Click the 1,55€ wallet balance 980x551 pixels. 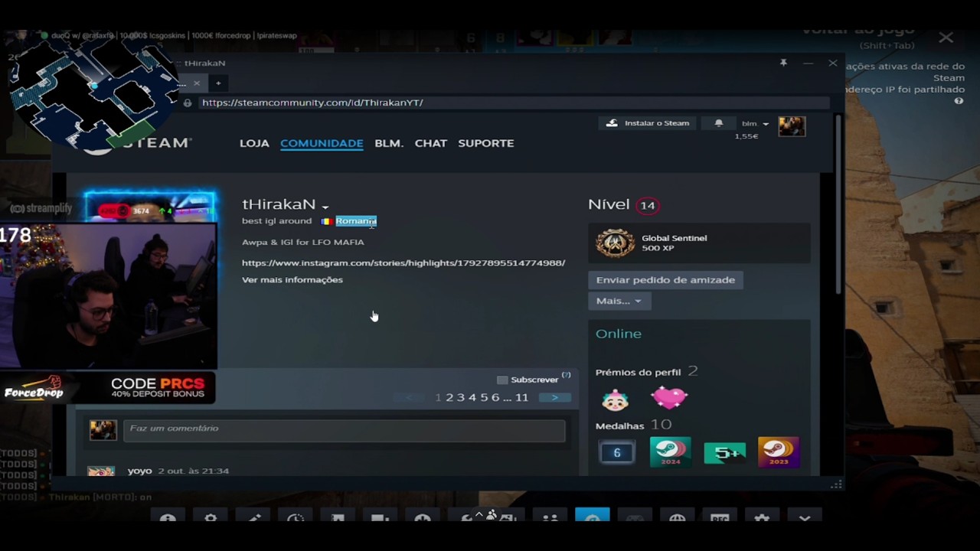point(746,136)
